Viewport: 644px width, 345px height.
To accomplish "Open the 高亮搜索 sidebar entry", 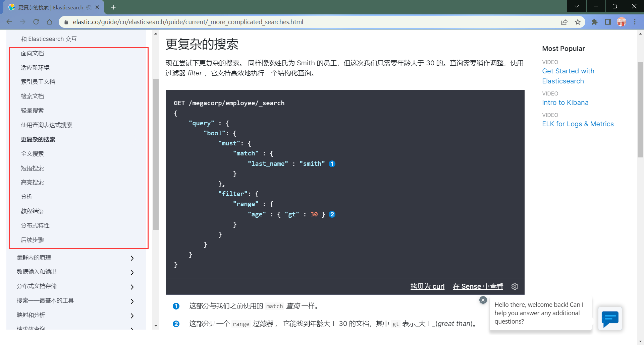I will click(x=32, y=182).
